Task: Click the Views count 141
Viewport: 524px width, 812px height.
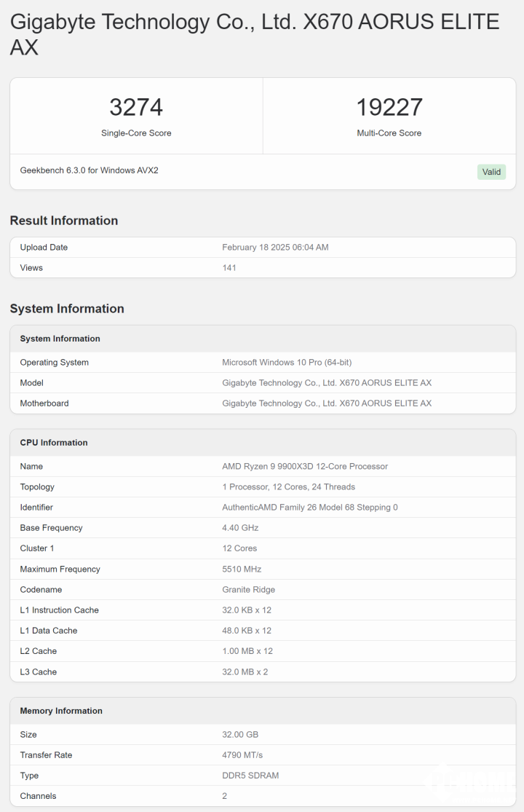Action: [x=229, y=268]
